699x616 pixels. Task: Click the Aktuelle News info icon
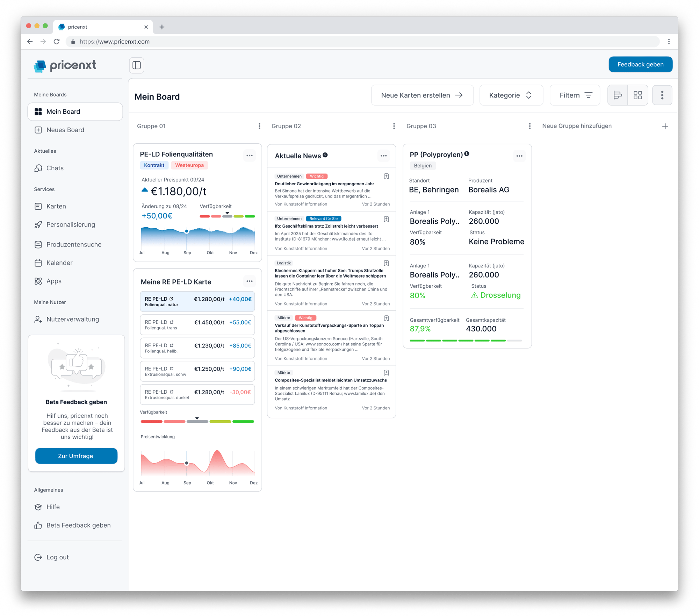point(325,155)
